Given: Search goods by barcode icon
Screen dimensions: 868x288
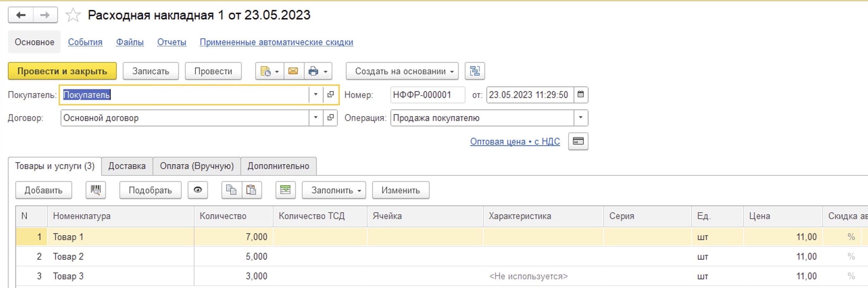Looking at the screenshot, I should point(96,190).
